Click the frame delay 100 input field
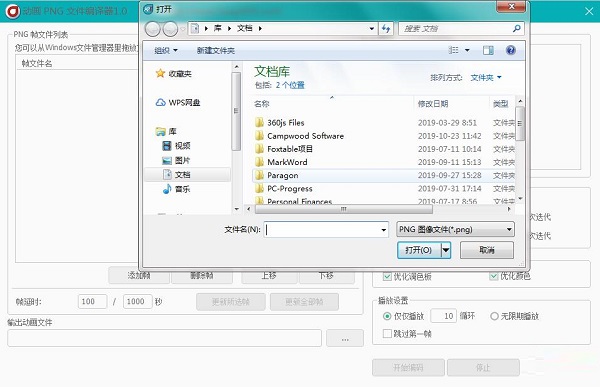The image size is (600, 387). tap(92, 302)
